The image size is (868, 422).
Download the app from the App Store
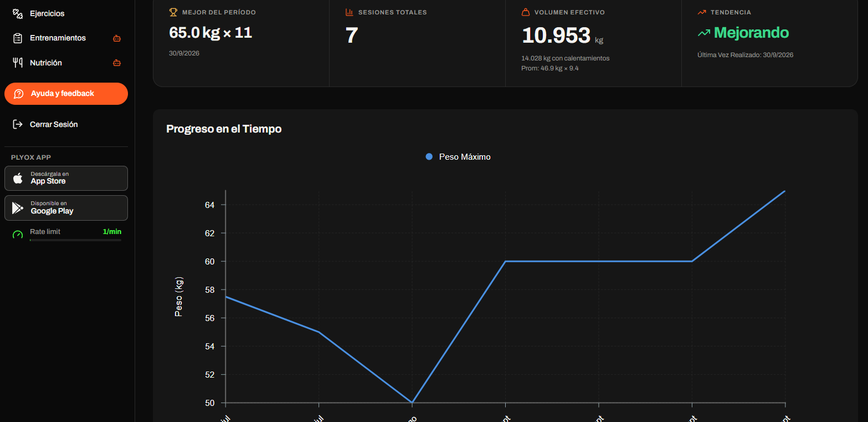tap(66, 178)
